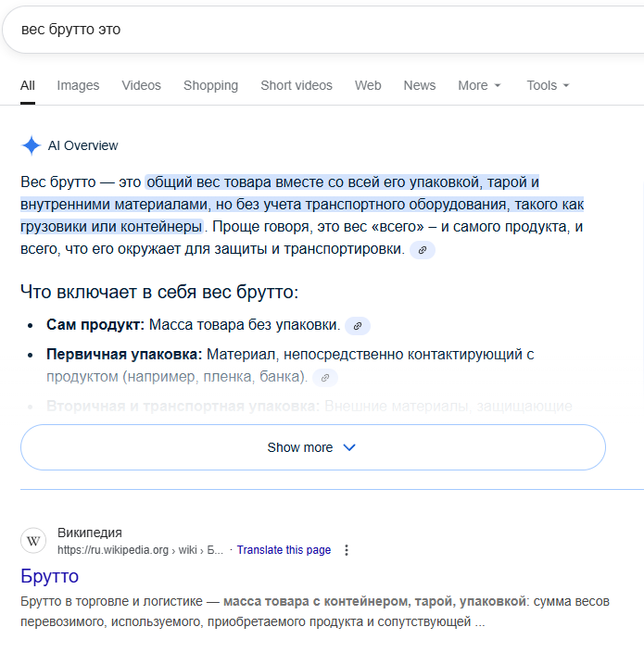Switch to the Videos tab
The width and height of the screenshot is (644, 652).
pos(141,85)
